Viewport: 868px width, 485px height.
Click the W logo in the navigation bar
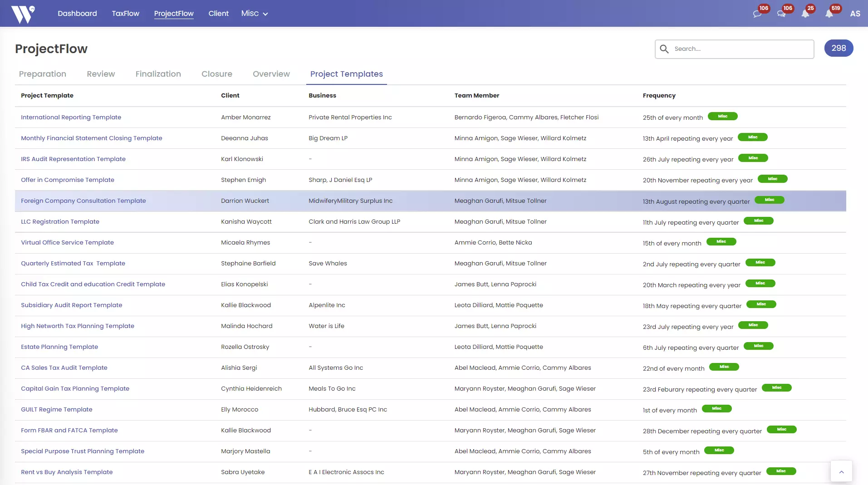tap(23, 13)
